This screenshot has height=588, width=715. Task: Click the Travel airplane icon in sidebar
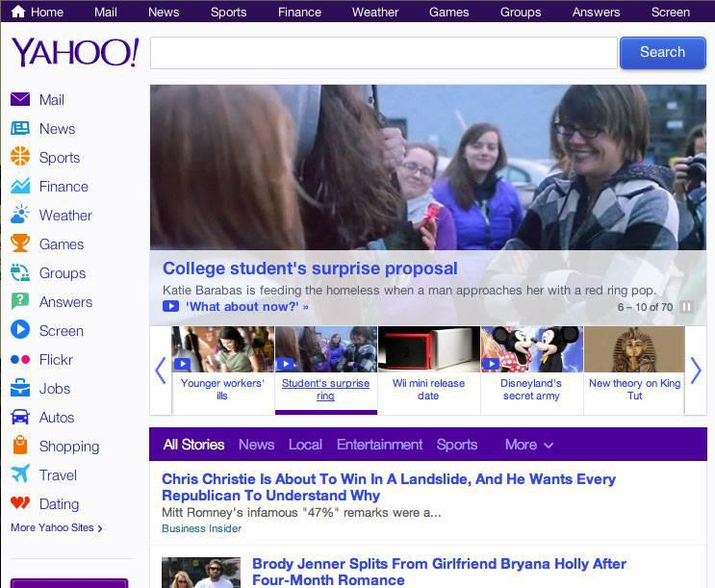pyautogui.click(x=20, y=474)
